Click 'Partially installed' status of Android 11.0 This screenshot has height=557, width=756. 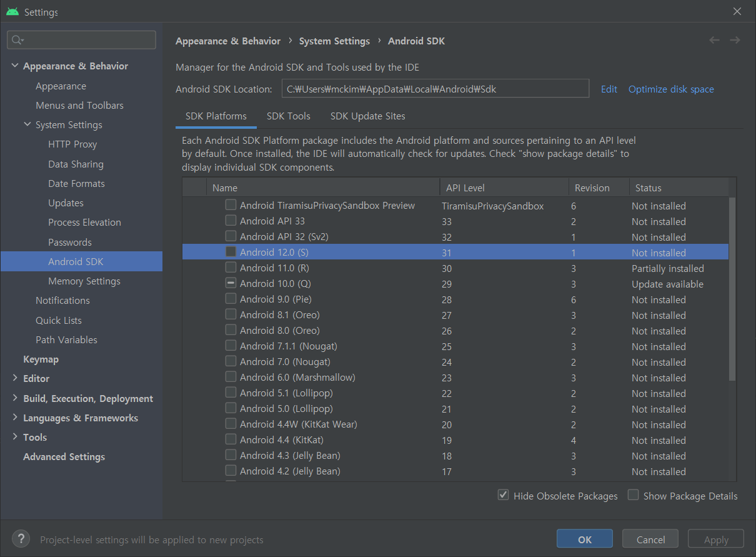click(x=667, y=268)
